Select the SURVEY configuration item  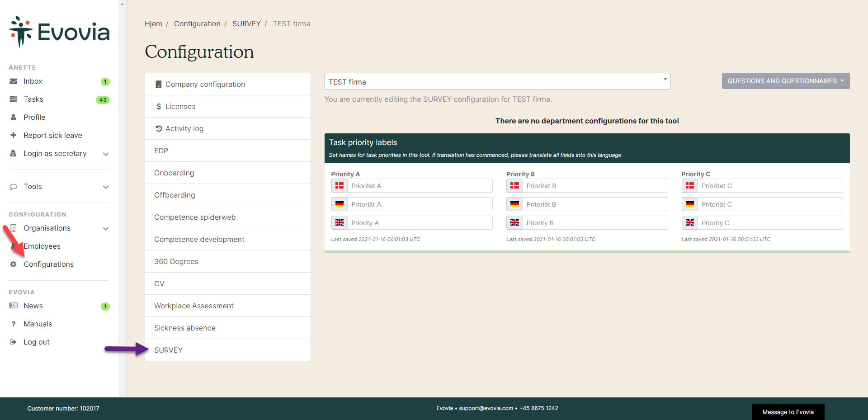228,350
